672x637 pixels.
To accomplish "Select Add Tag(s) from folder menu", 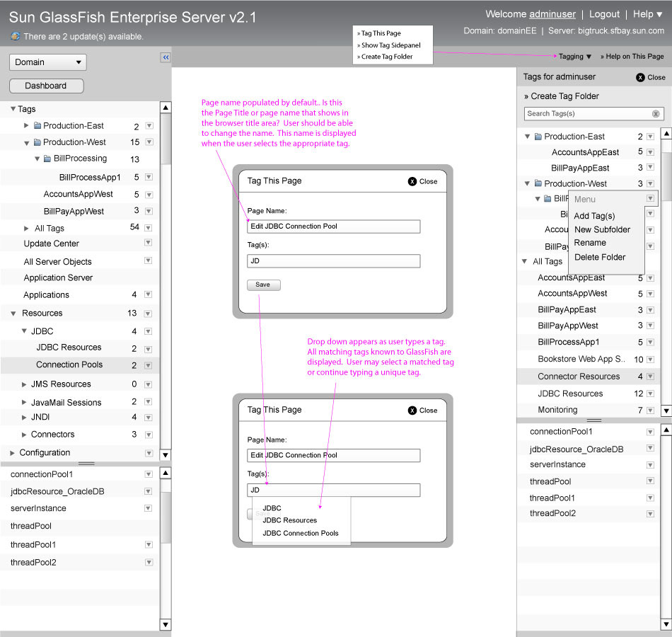I will pyautogui.click(x=594, y=216).
